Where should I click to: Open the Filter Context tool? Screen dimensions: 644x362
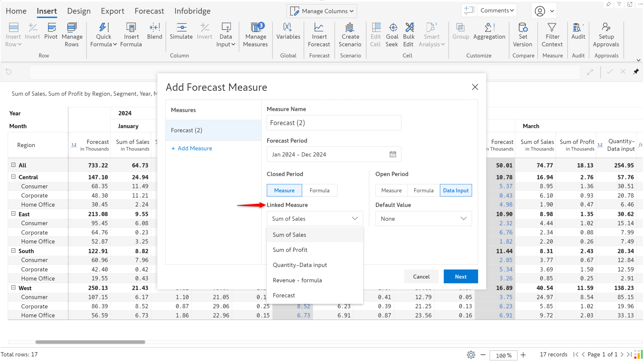552,35
